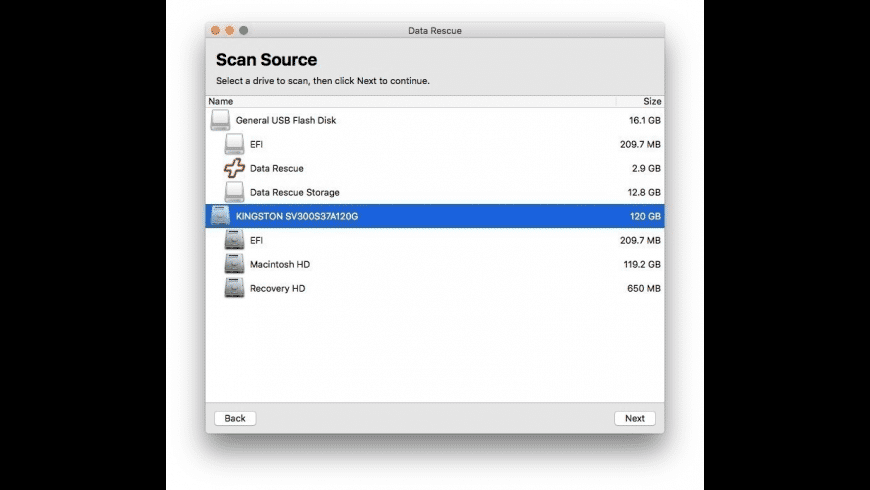The height and width of the screenshot is (490, 870).
Task: Click the Kingston EFI partition icon
Action: pyautogui.click(x=234, y=240)
